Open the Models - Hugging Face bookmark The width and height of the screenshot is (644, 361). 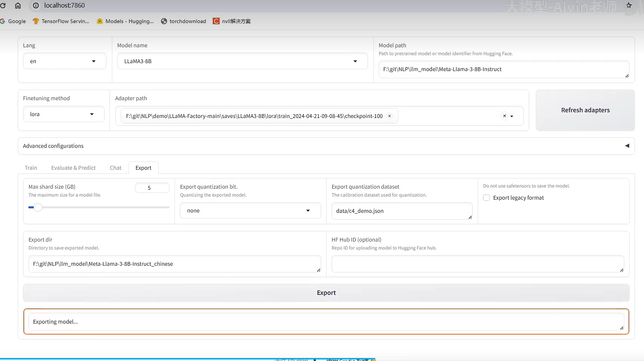[125, 21]
